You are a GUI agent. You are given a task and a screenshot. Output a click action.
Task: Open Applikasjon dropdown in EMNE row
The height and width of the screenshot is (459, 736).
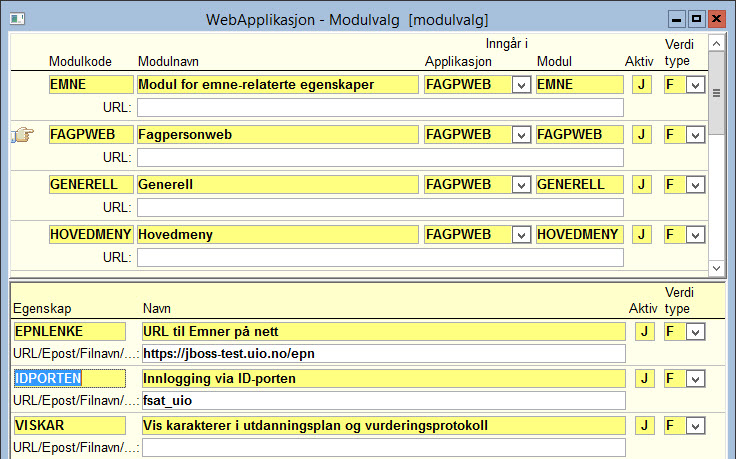point(521,85)
